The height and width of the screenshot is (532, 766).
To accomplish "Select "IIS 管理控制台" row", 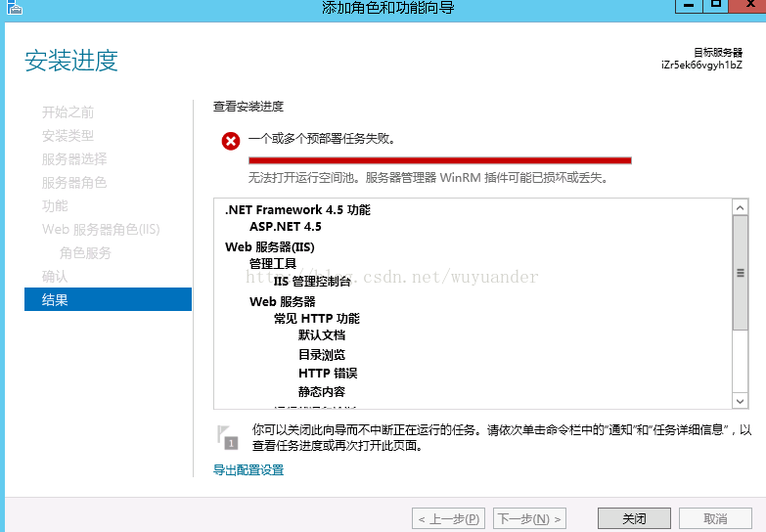I will (x=312, y=282).
